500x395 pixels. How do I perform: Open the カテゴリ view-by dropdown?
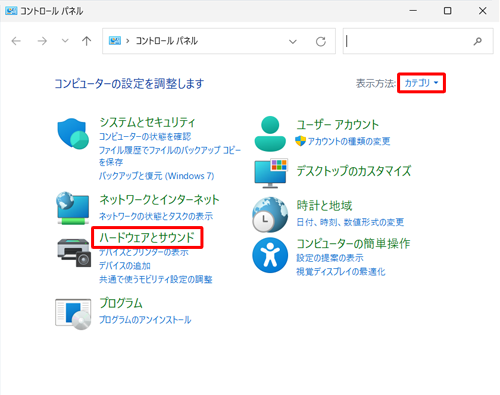coord(421,83)
